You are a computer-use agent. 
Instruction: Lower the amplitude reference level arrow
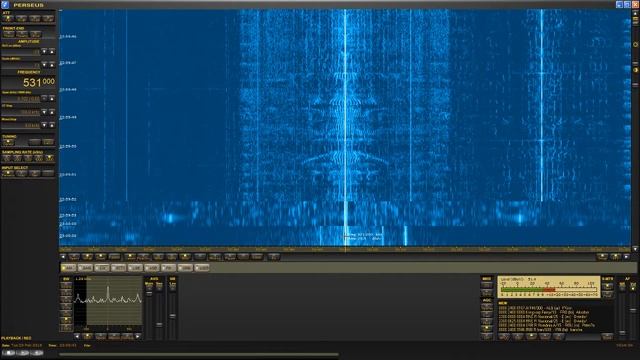click(x=44, y=51)
